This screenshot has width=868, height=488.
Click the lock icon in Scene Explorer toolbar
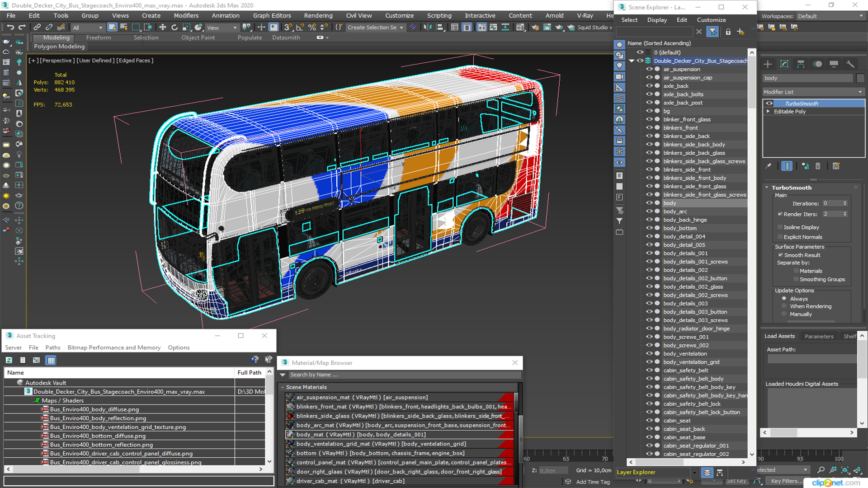click(728, 32)
